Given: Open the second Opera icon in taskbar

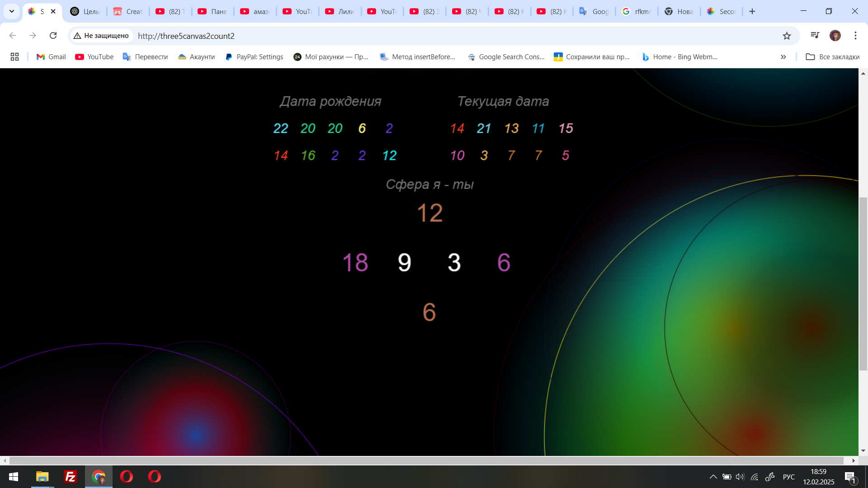Looking at the screenshot, I should click(x=155, y=477).
